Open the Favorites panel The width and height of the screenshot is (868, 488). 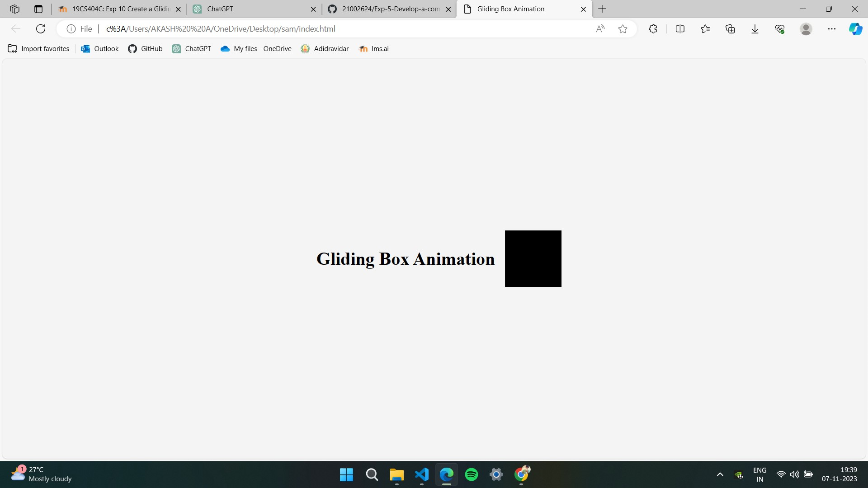(x=705, y=28)
